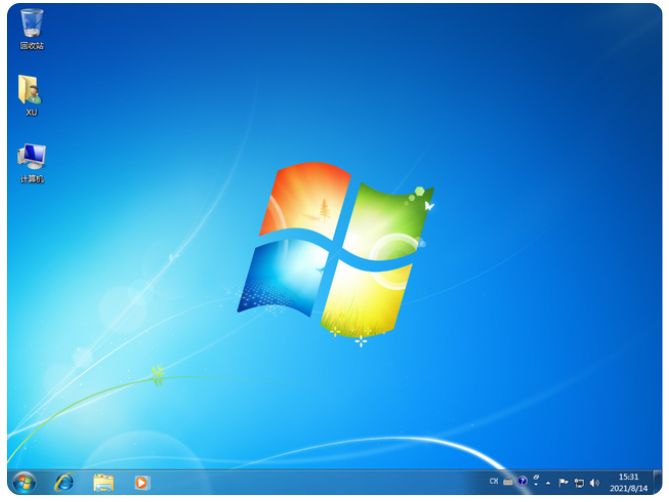
Task: Open the clock showing 15:31
Action: (628, 482)
